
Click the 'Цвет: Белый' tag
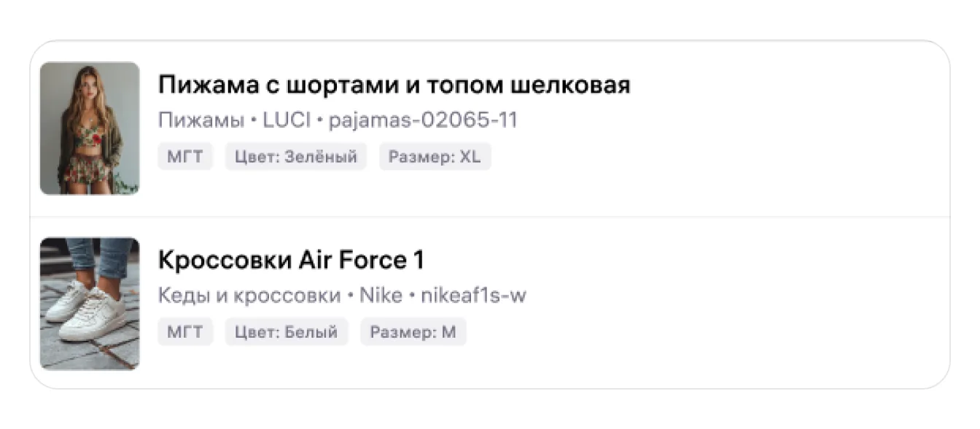pyautogui.click(x=286, y=332)
